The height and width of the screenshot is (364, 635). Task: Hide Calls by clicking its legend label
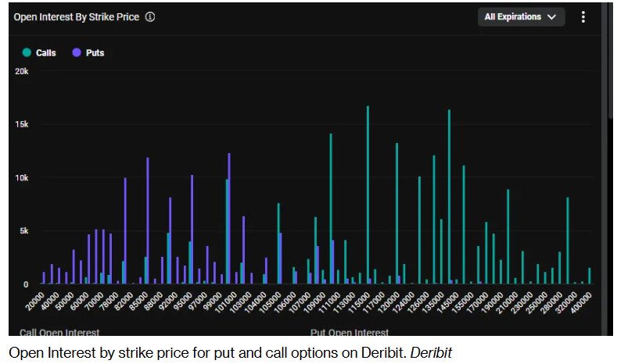[46, 53]
